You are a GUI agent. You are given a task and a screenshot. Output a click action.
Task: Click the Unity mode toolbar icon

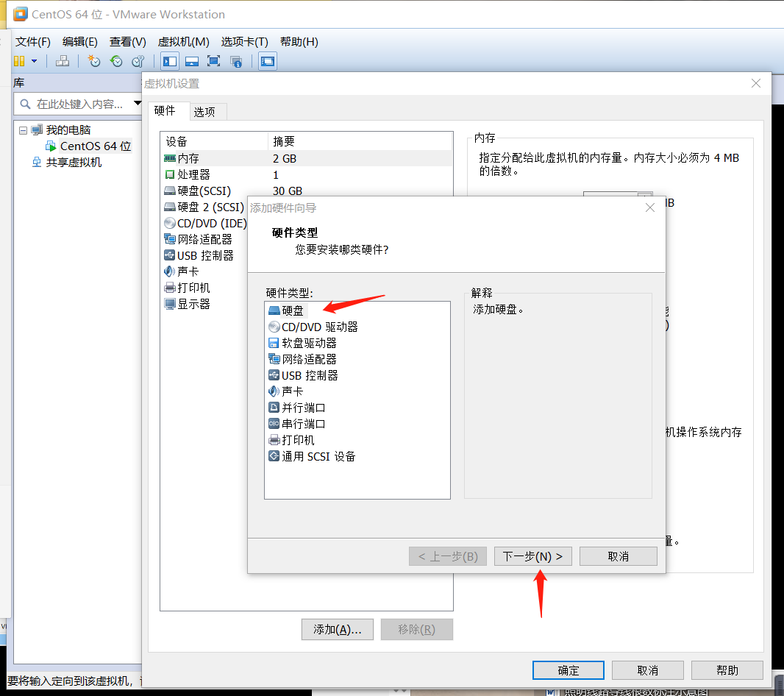click(236, 62)
